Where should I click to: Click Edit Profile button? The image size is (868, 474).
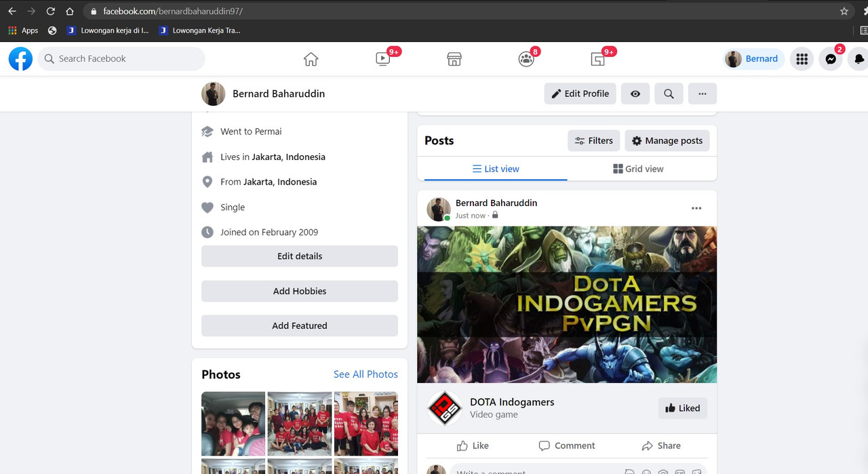tap(580, 94)
